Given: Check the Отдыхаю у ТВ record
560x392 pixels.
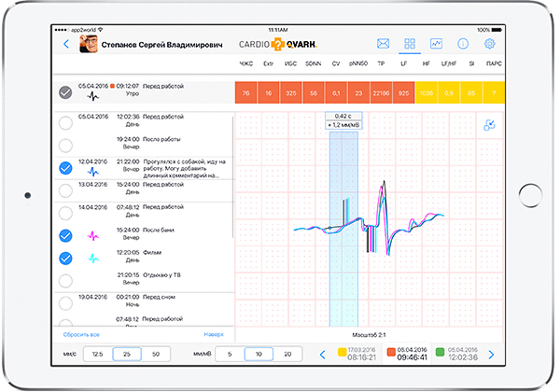Looking at the screenshot, I should (65, 281).
